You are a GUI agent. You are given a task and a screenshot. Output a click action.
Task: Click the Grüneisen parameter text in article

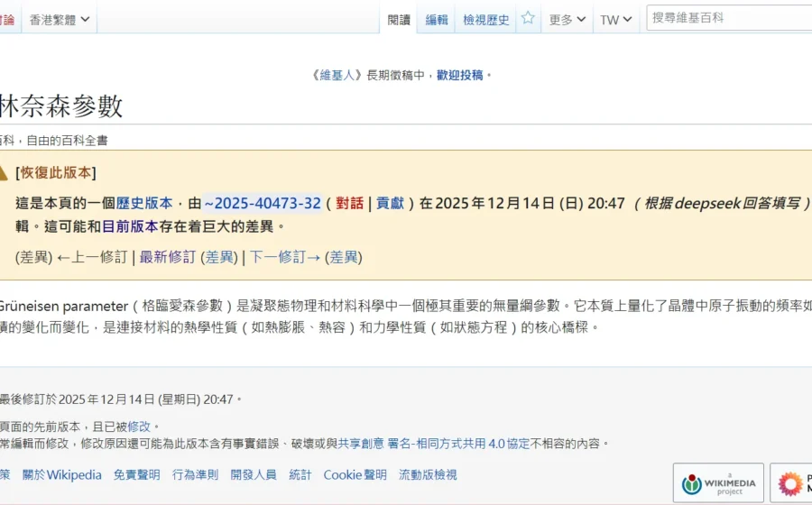pyautogui.click(x=63, y=306)
